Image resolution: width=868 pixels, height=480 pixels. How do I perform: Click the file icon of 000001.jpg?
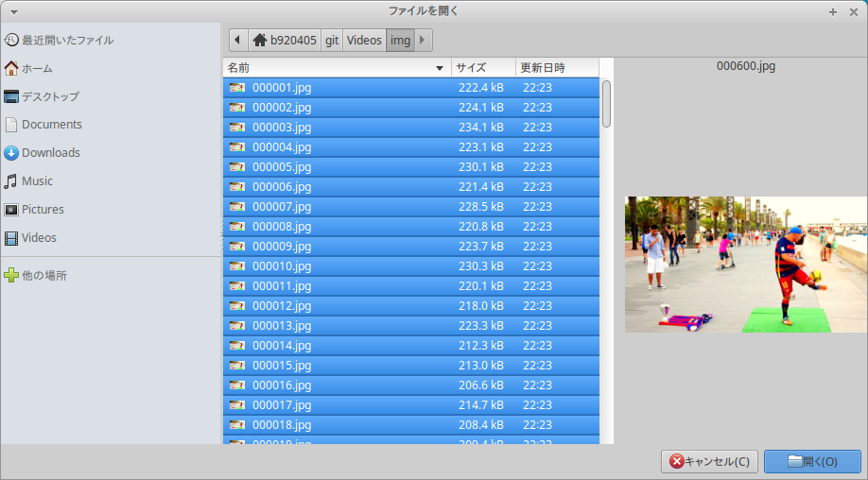click(237, 87)
